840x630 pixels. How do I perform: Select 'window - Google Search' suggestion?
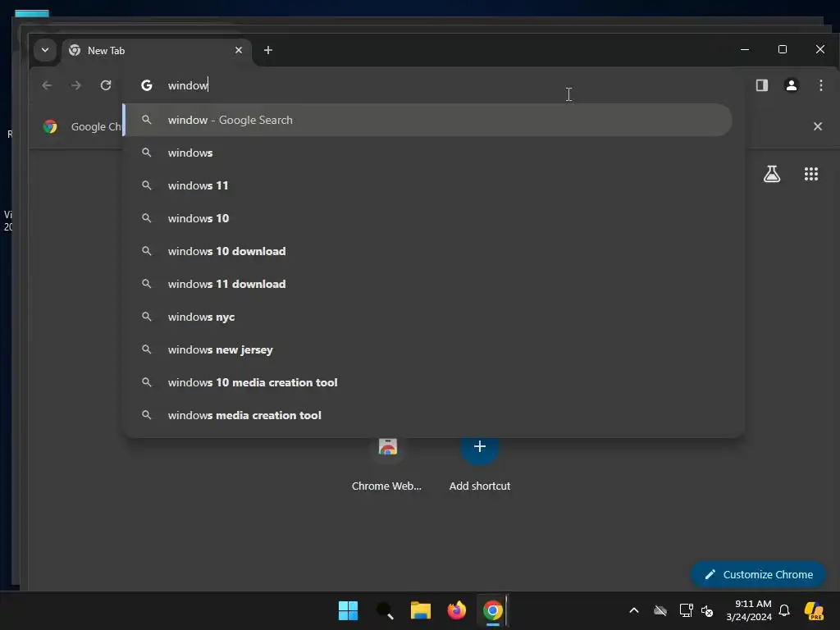pos(427,120)
